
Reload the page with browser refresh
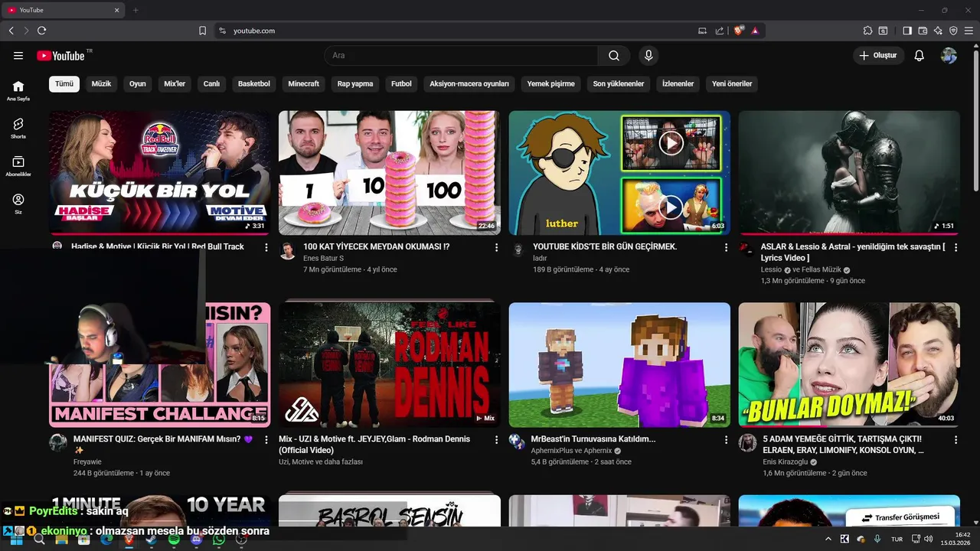click(x=41, y=31)
